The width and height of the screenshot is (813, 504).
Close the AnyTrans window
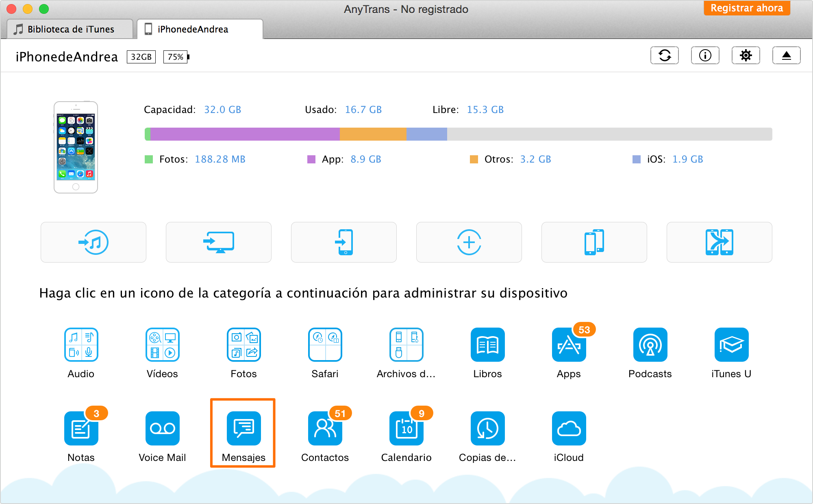point(11,9)
